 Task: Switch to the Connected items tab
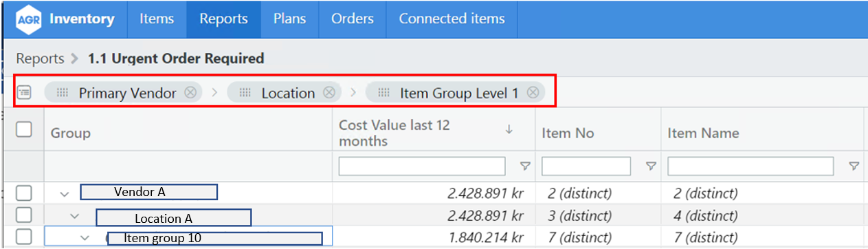tap(452, 19)
